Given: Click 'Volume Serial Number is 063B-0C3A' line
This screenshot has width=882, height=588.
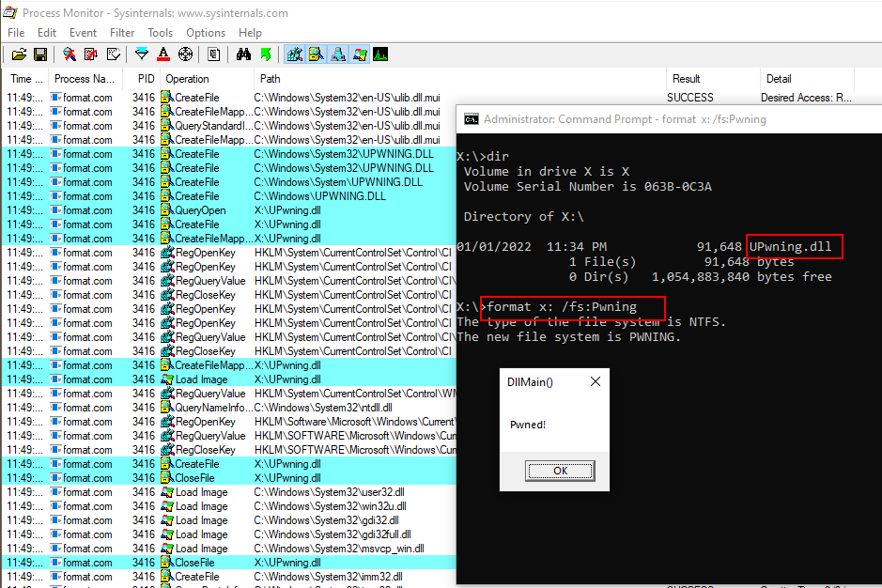Looking at the screenshot, I should tap(587, 186).
